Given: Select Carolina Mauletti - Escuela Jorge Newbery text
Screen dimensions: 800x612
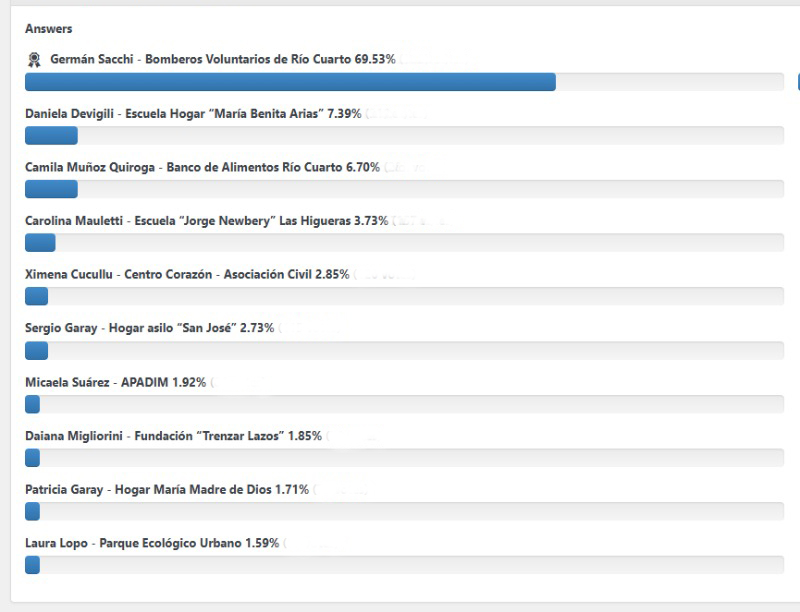Looking at the screenshot, I should [x=206, y=221].
